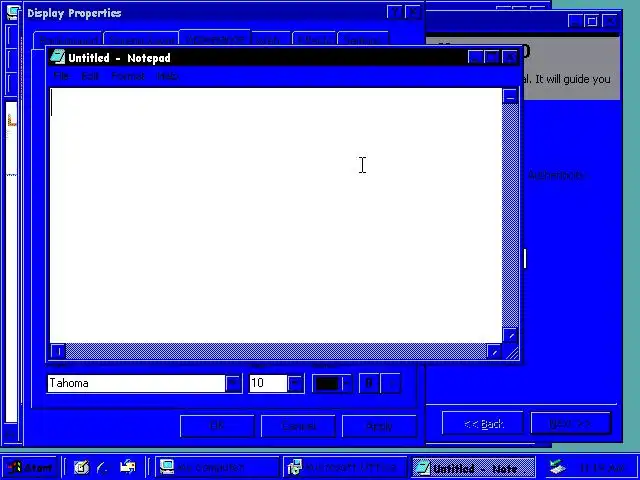Click the Quick Launch icon left of My Computer

click(128, 468)
